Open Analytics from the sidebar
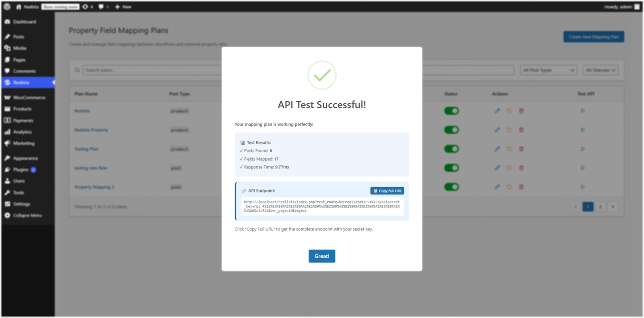 click(22, 132)
